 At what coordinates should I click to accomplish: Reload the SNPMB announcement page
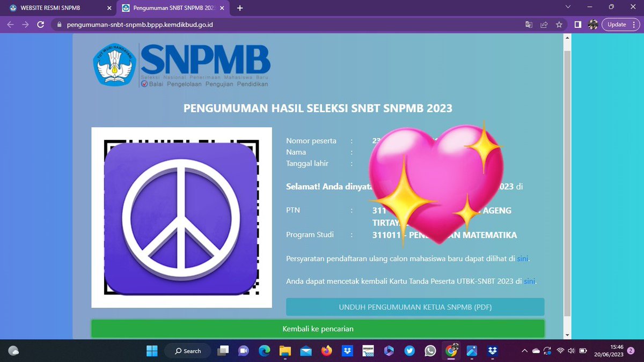pos(40,25)
